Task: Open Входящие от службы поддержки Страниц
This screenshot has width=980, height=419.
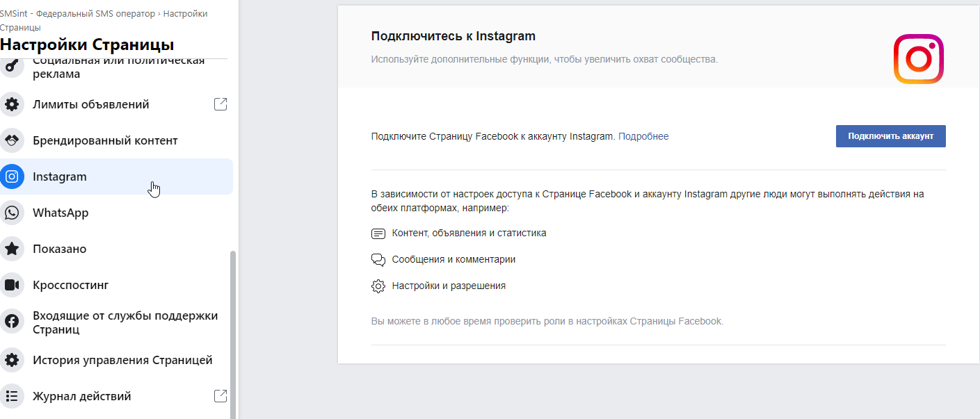Action: click(x=116, y=322)
